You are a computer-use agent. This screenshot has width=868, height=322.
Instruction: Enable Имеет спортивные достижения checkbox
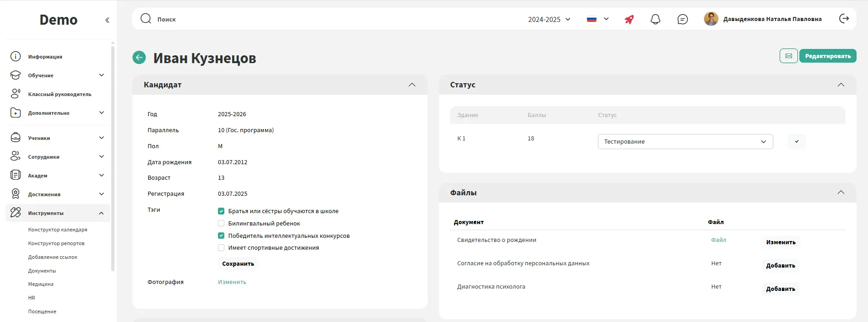(221, 248)
